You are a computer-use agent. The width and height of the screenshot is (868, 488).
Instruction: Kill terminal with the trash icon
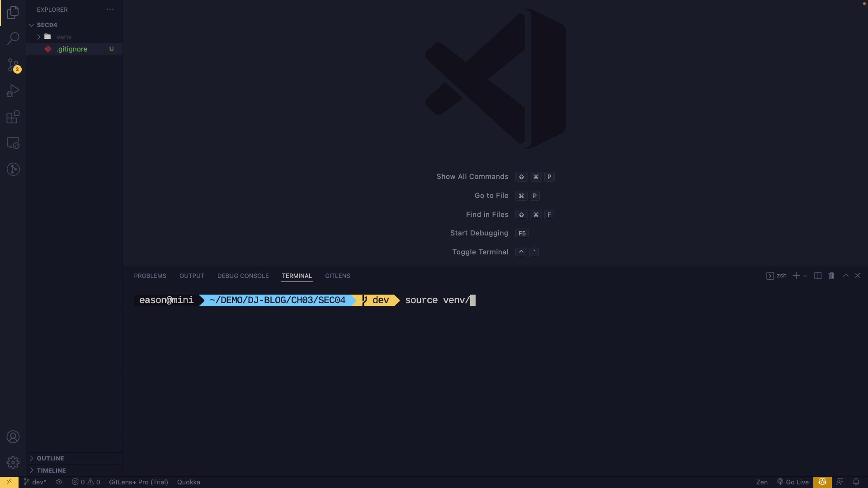coord(831,276)
